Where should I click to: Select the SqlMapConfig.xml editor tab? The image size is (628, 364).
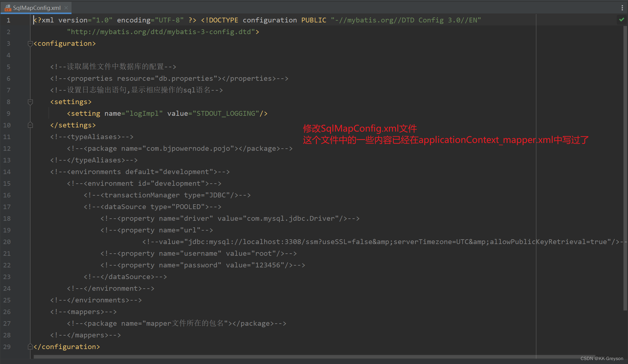pos(36,8)
